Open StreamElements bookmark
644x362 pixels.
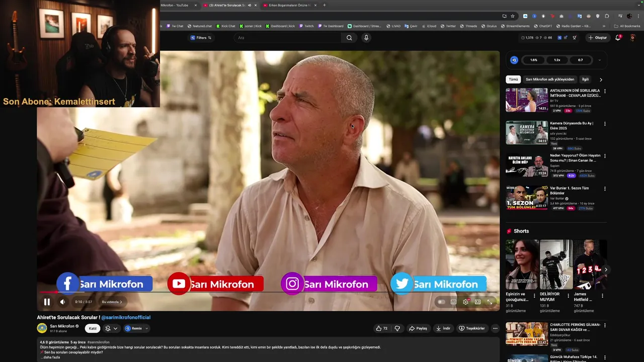(x=515, y=26)
